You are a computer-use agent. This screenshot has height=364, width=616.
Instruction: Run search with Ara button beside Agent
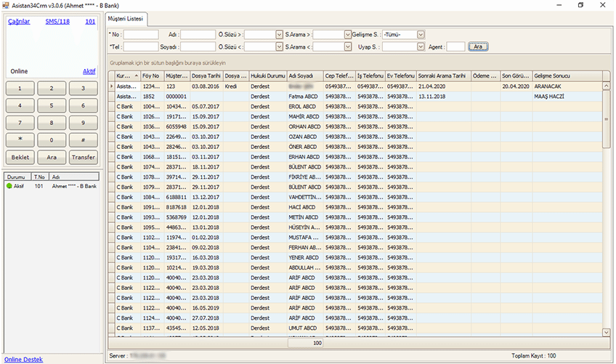tap(478, 46)
